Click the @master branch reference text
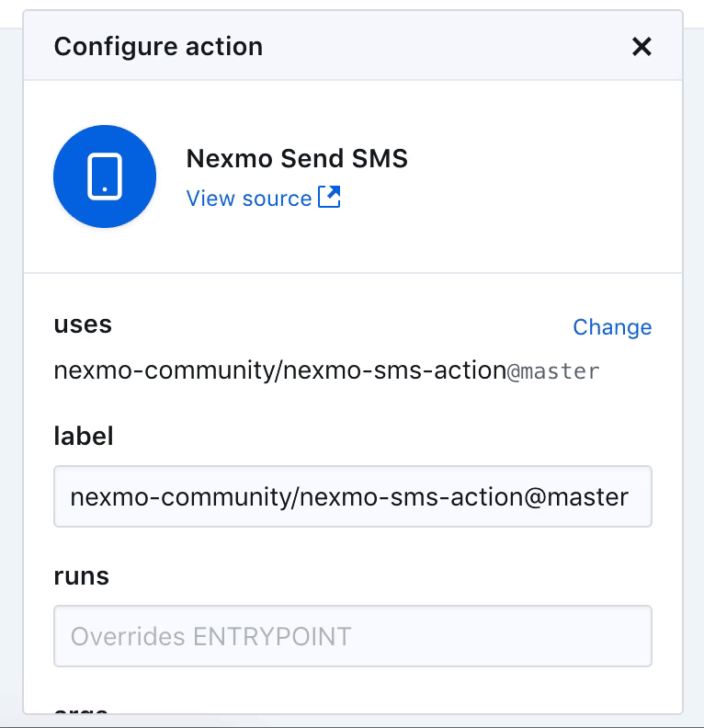Screen dimensions: 704x728 553,371
